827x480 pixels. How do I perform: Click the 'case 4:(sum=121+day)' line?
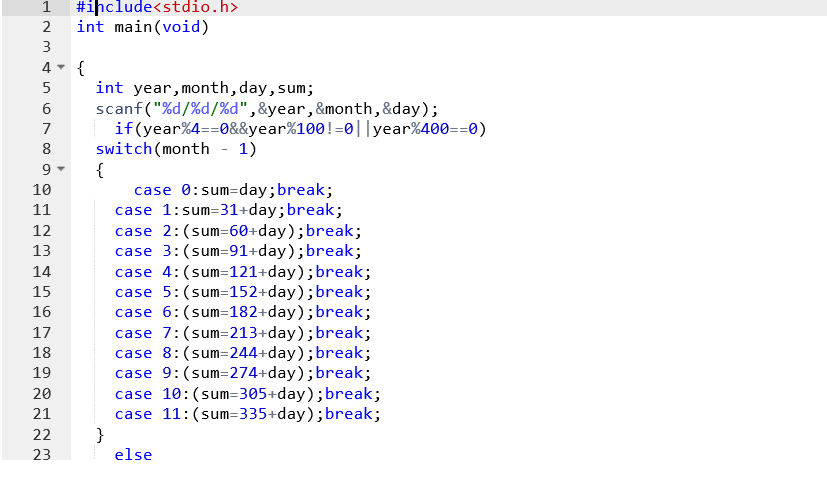coord(243,272)
